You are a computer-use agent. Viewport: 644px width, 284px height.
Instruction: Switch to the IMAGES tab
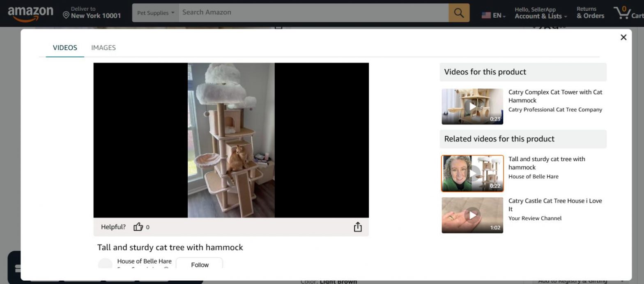pyautogui.click(x=103, y=48)
